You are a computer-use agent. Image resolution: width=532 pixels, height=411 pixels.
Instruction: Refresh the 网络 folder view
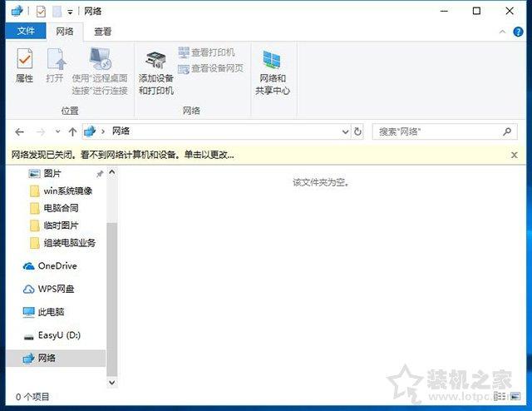coord(357,131)
